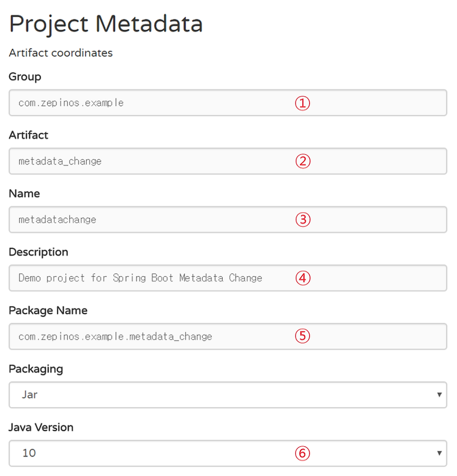
Task: Click the placeholder text com.zepinos.example
Action: click(71, 103)
